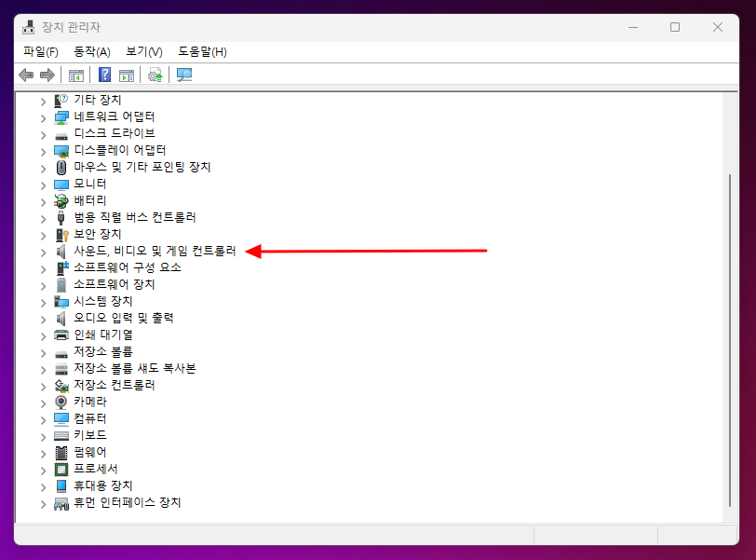Click the Device Manager title bar icon
Screen dimensions: 756x560
[29, 28]
